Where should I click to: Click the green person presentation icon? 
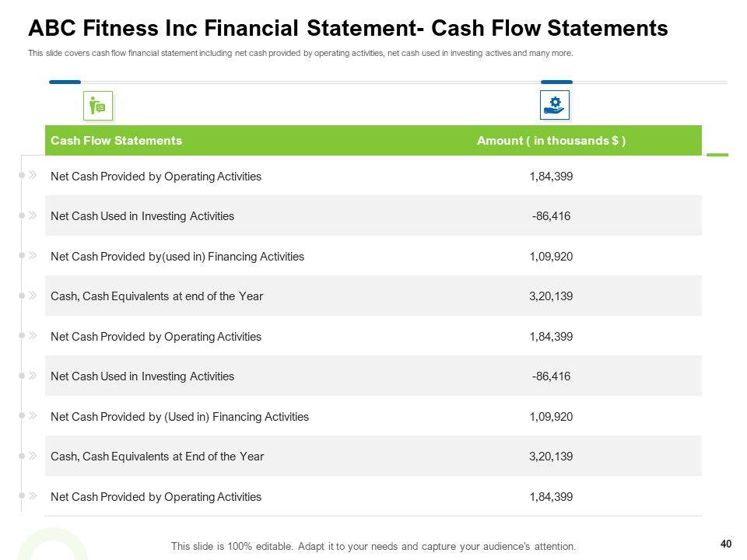tap(98, 106)
